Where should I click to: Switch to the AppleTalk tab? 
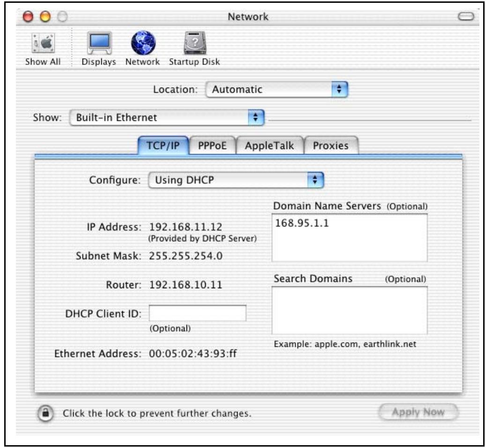pos(269,145)
